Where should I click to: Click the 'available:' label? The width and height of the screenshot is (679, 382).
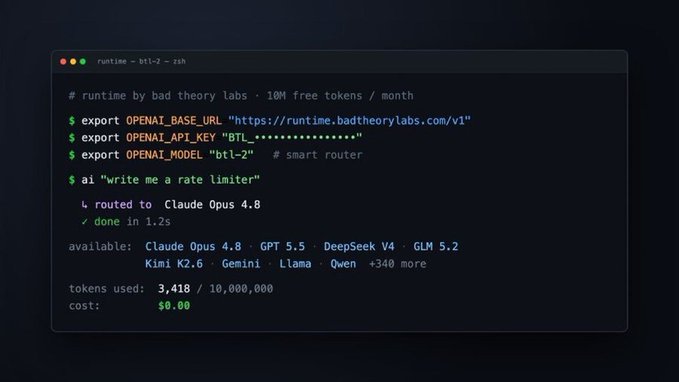pyautogui.click(x=100, y=246)
